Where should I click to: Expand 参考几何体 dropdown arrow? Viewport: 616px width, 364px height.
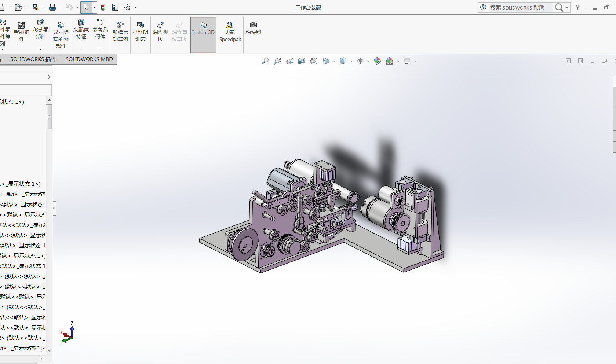click(x=100, y=49)
